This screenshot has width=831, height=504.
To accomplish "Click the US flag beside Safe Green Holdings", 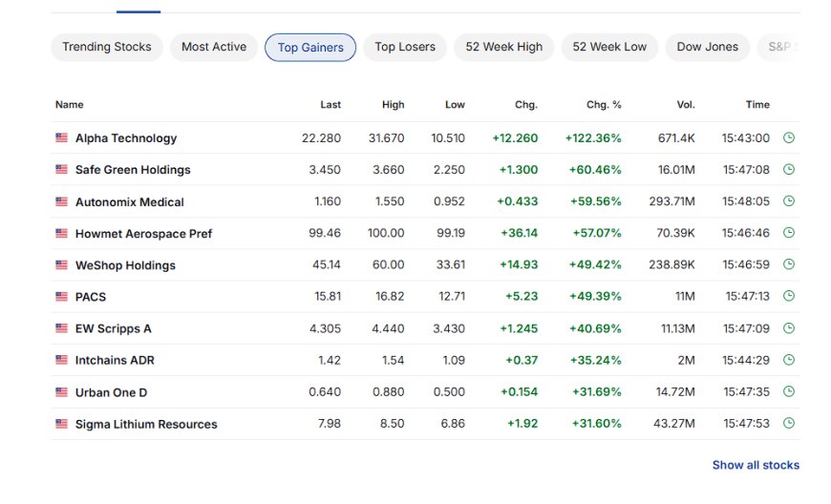I will pyautogui.click(x=61, y=169).
